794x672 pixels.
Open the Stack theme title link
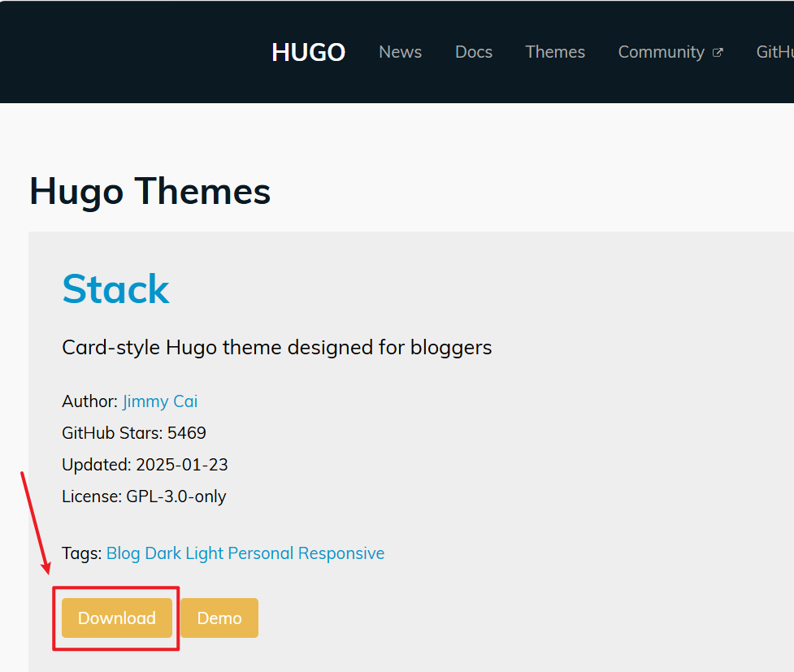(x=115, y=288)
